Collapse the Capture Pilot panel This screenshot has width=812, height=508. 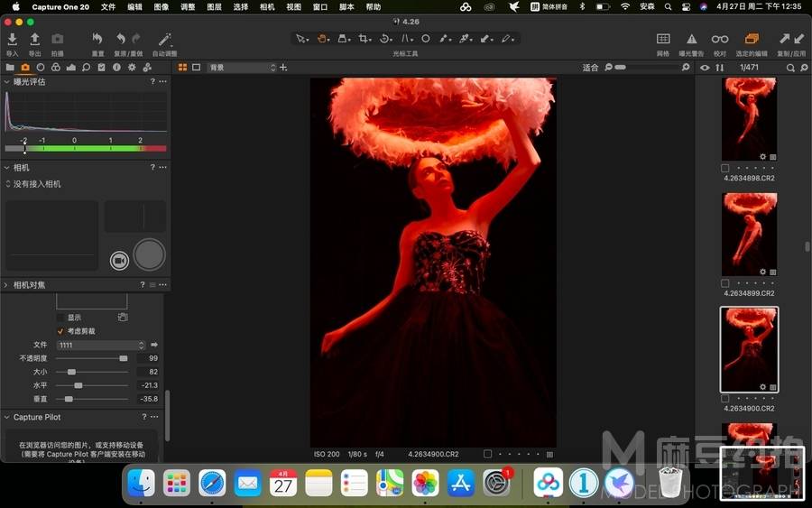(6, 417)
